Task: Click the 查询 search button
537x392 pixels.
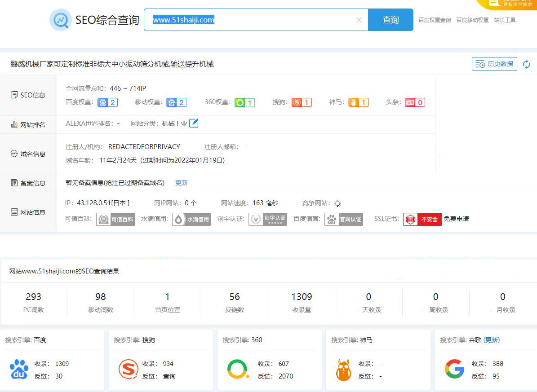Action: coord(391,20)
